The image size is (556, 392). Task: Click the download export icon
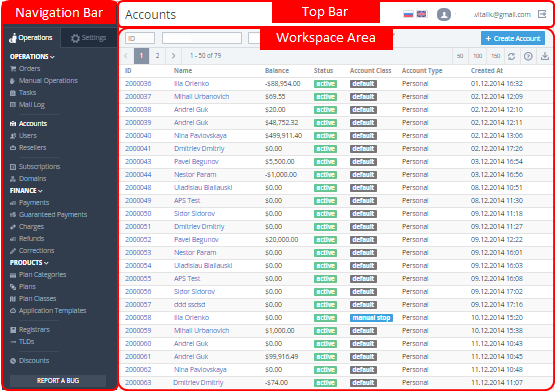click(x=545, y=56)
